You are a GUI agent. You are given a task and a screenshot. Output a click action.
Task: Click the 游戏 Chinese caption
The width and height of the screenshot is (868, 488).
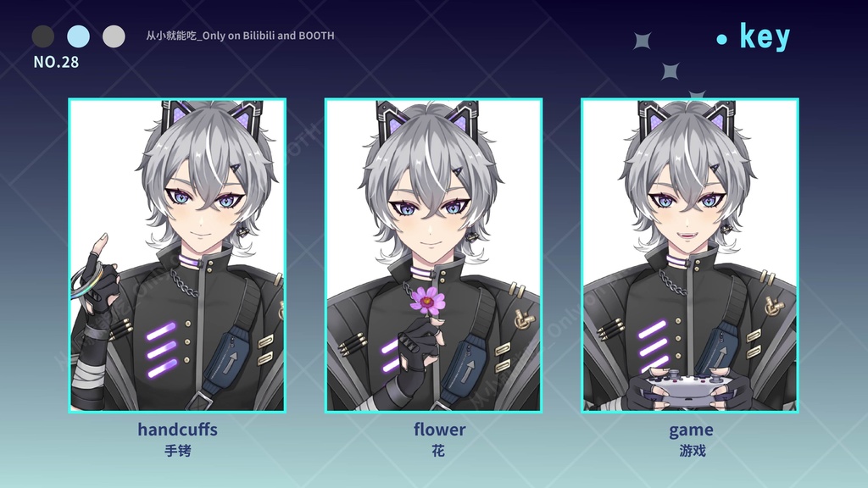click(693, 451)
